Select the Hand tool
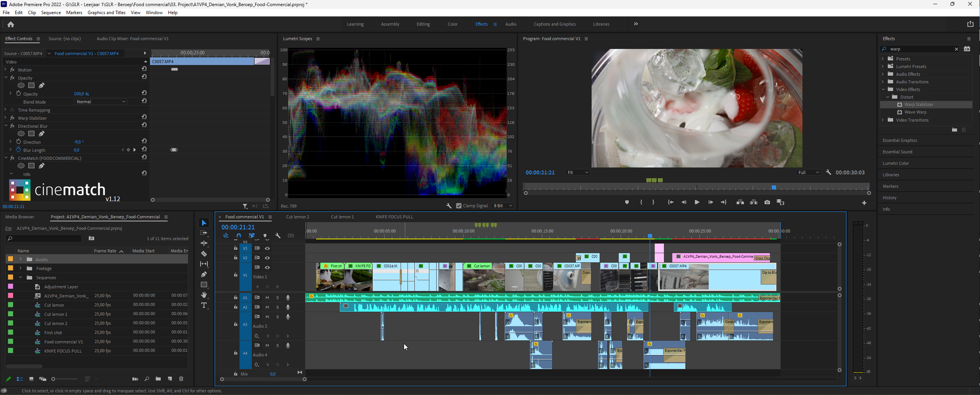This screenshot has width=980, height=395. 204,295
